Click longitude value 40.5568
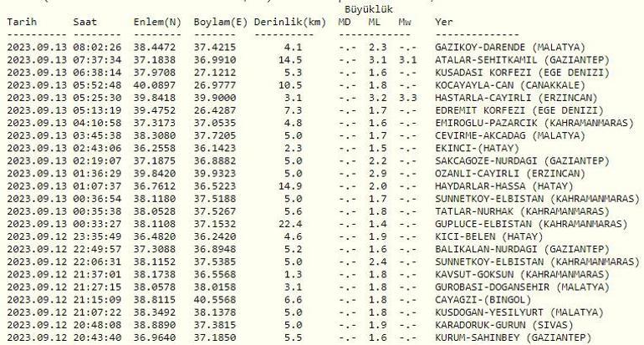 [215, 300]
